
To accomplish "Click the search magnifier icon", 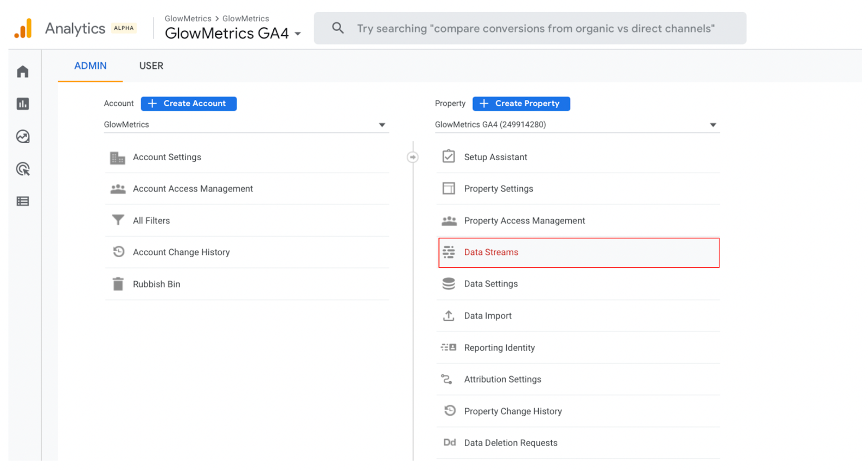I will (x=338, y=28).
